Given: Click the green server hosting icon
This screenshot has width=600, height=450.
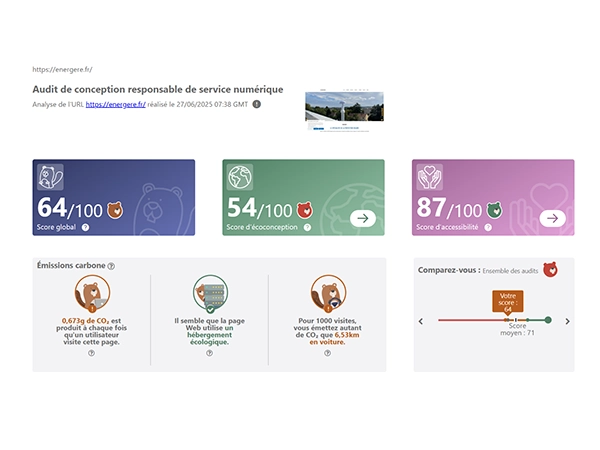Looking at the screenshot, I should coord(209,293).
